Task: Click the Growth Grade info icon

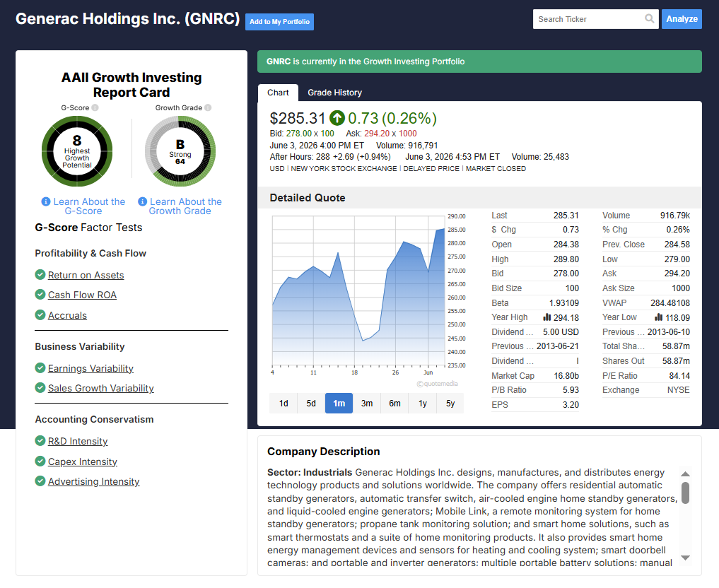Action: (x=208, y=107)
